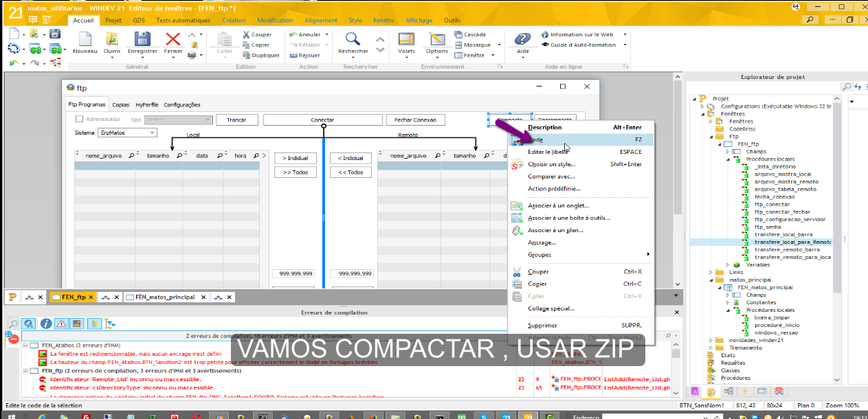
Task: Expand the Treinamento folder
Action: point(710,348)
